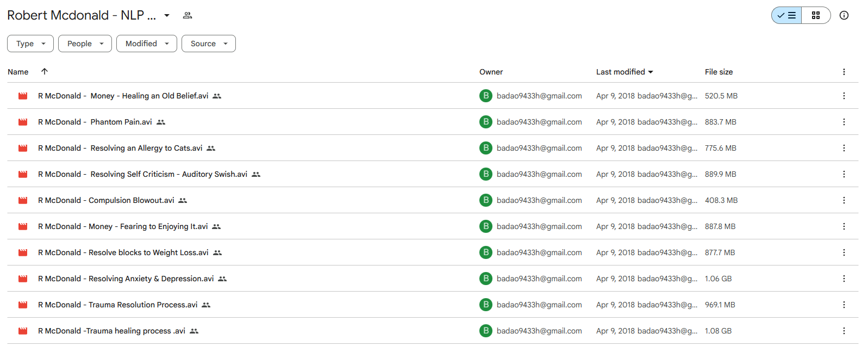Switch to grid layout view
This screenshot has width=868, height=352.
point(816,15)
